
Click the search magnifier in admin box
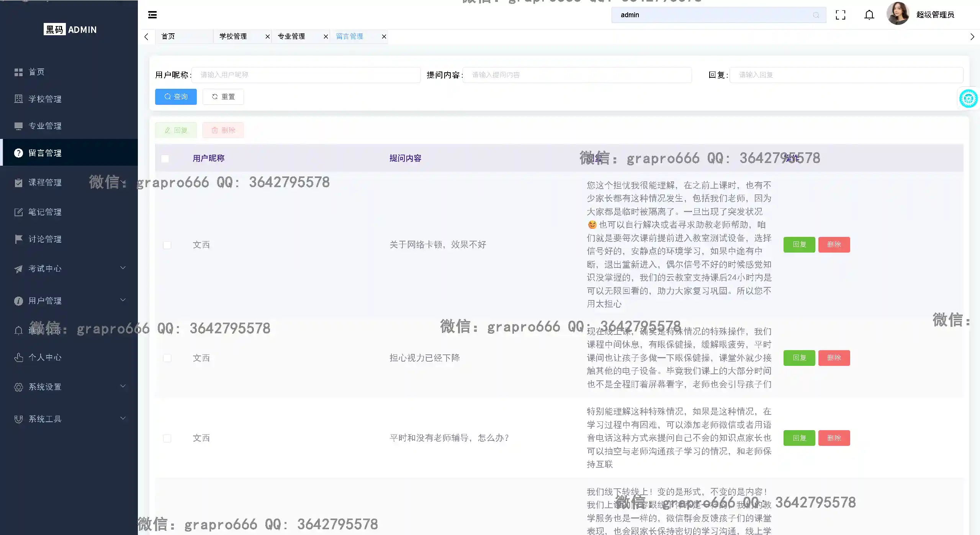[816, 15]
